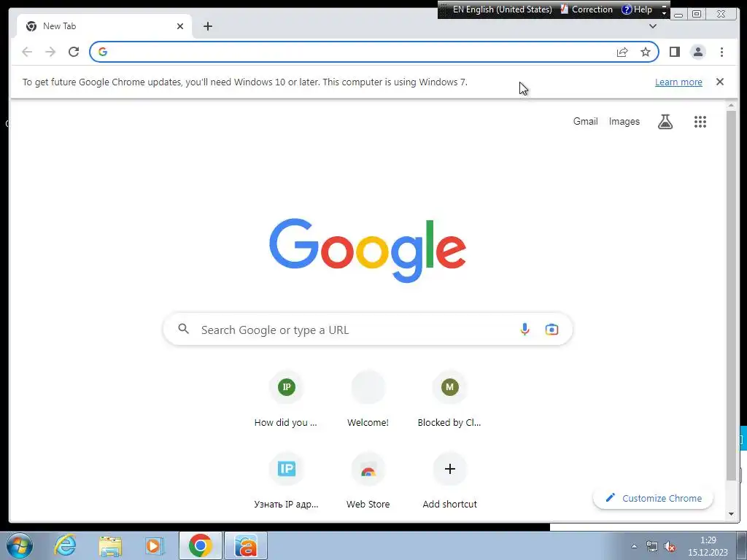Screen dimensions: 747x560
Task: Open the 'Узнать IP адр...' shortcut
Action: pos(286,481)
